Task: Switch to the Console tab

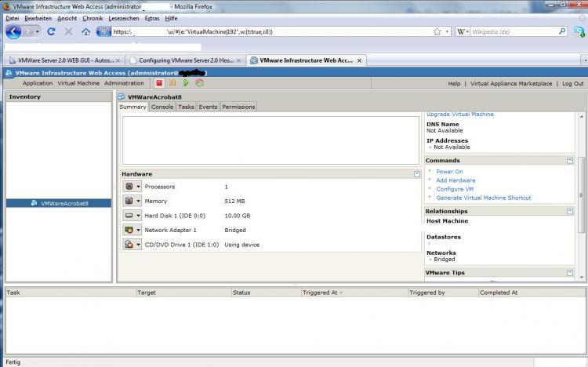Action: [x=162, y=107]
